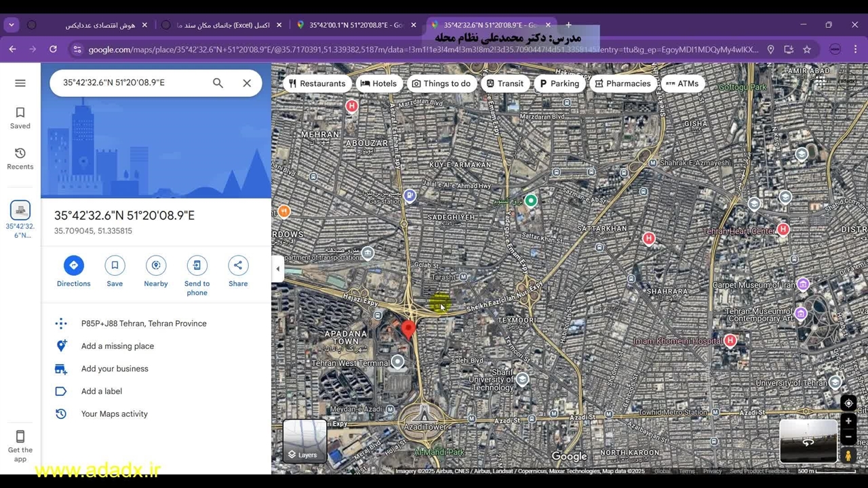Viewport: 868px width, 488px height.
Task: Switch to the Excel browser tab
Action: point(224,25)
